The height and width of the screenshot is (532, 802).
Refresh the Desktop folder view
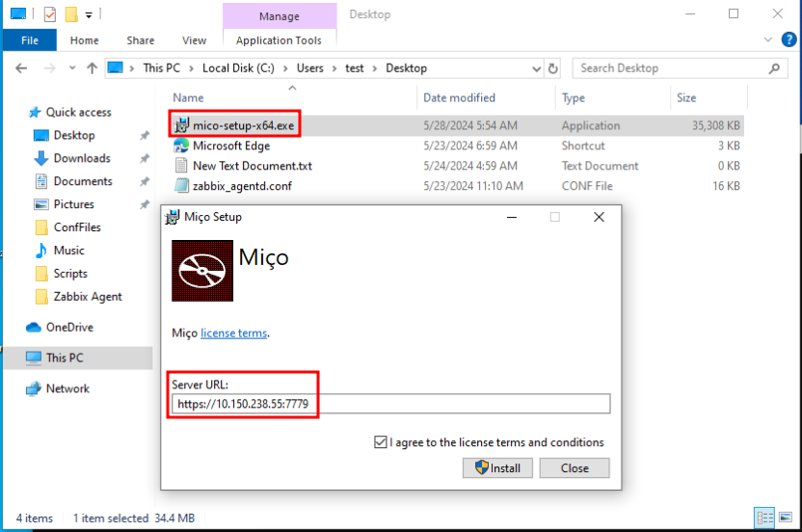pyautogui.click(x=553, y=68)
